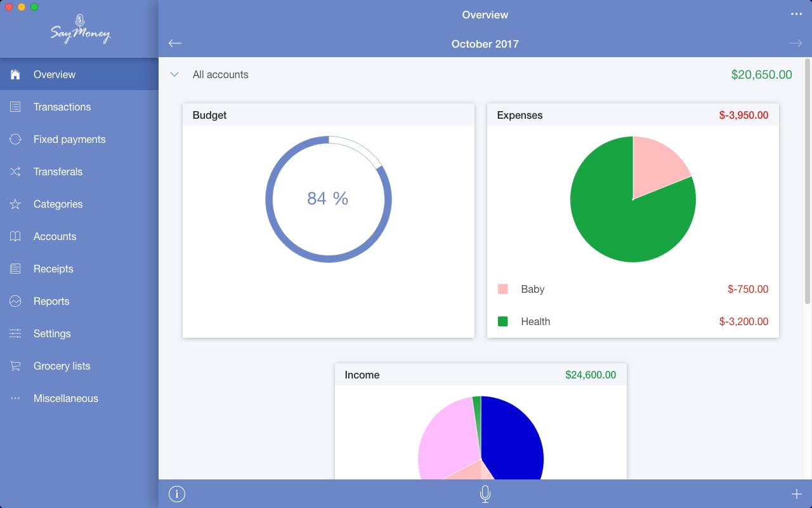The height and width of the screenshot is (508, 812).
Task: Open the Overview sidebar item
Action: pos(79,74)
